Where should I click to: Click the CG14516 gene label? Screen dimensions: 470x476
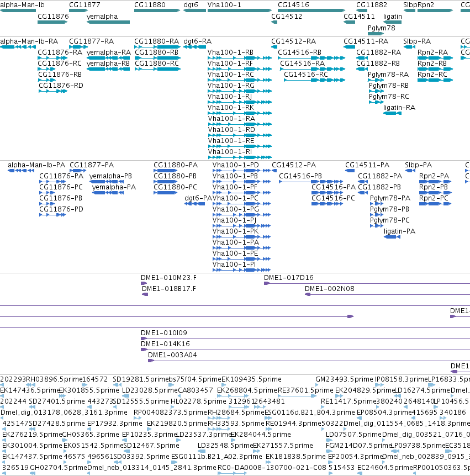point(294,5)
